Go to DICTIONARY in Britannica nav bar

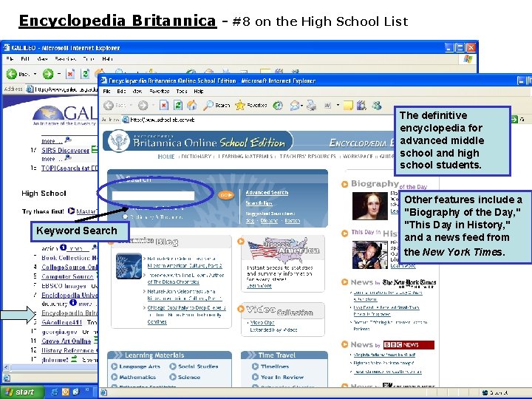(197, 157)
